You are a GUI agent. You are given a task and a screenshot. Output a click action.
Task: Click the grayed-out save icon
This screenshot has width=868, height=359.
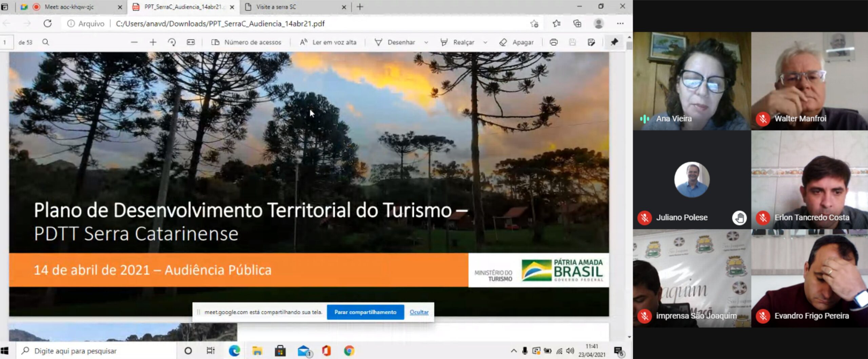coord(572,42)
